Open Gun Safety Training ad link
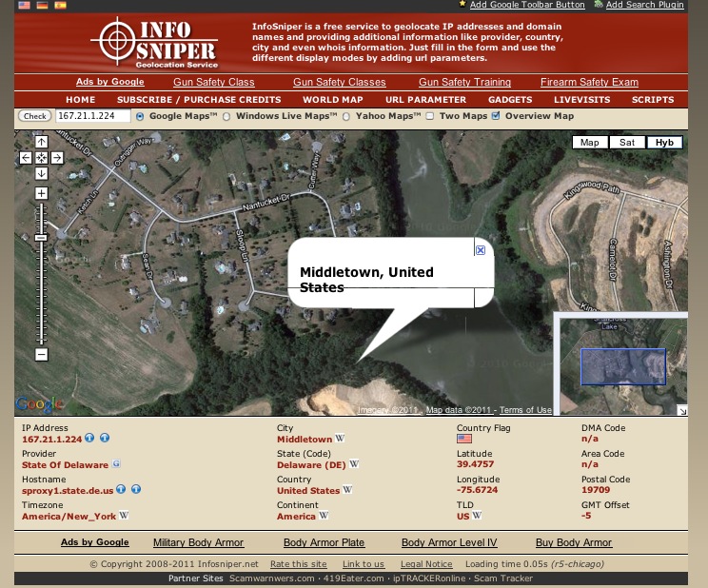The height and width of the screenshot is (588, 708). [x=464, y=82]
